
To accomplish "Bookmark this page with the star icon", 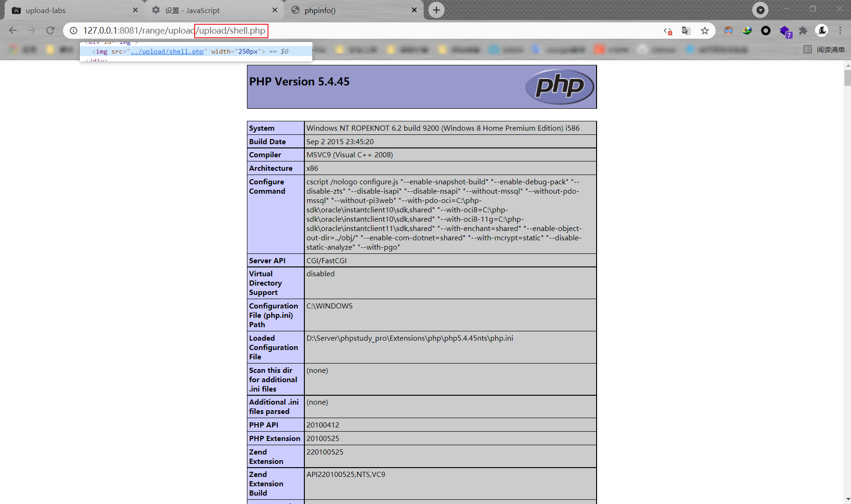I will point(705,31).
